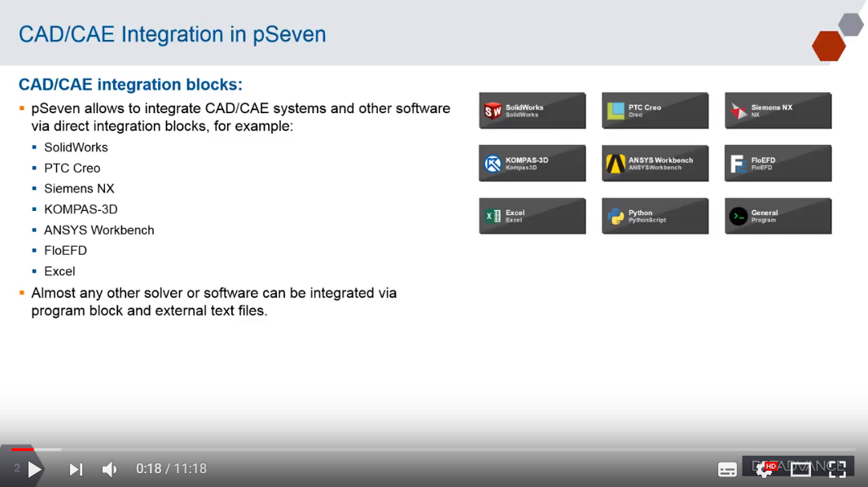This screenshot has width=868, height=487.
Task: Mute the video volume
Action: (109, 469)
